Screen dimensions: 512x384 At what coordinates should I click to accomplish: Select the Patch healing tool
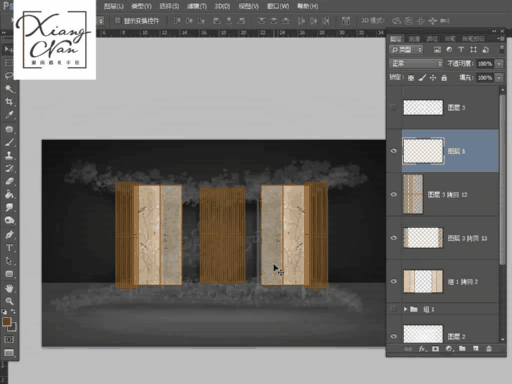pyautogui.click(x=9, y=129)
